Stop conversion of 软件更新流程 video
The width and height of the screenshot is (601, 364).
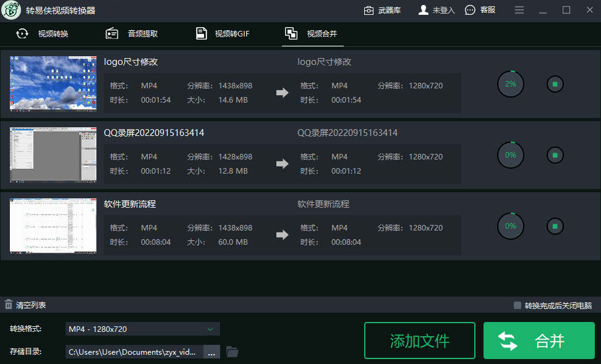coord(555,226)
